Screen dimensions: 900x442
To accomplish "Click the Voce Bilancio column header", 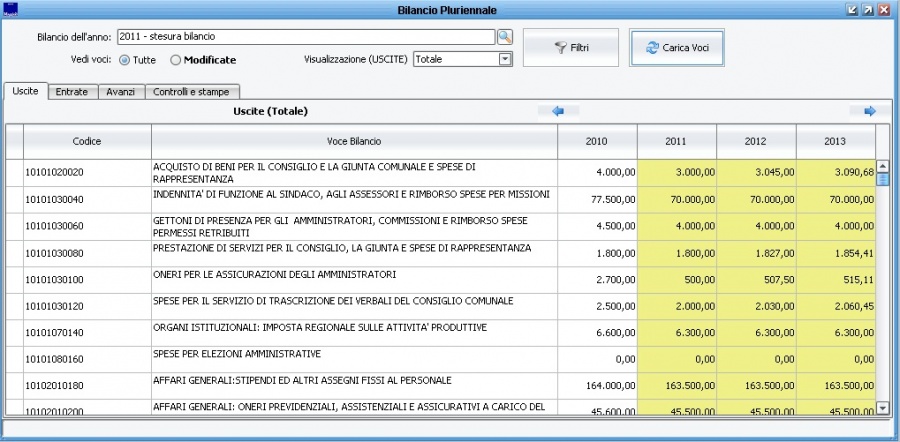I will coord(354,141).
